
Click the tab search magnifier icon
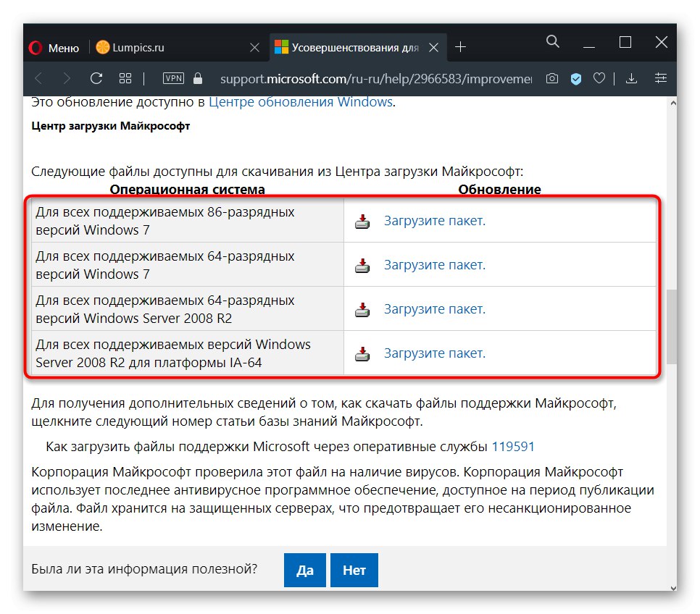553,42
